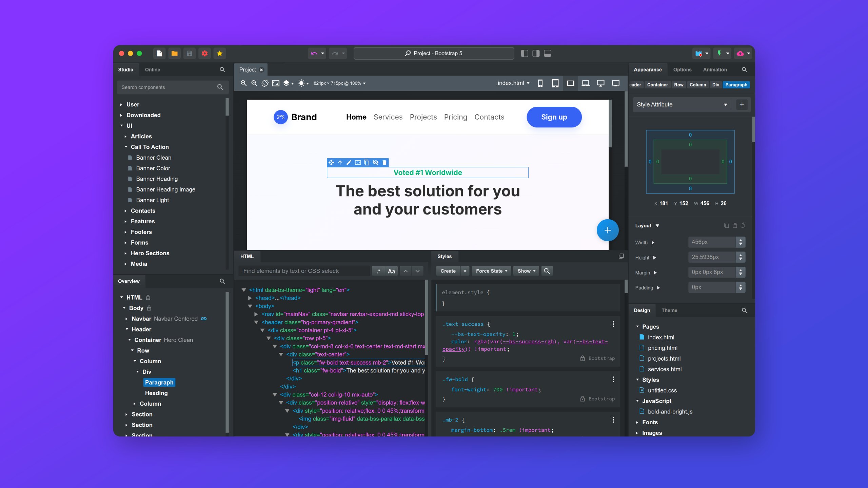Click the Sign up button in the page preview
Viewport: 868px width, 488px height.
point(554,117)
